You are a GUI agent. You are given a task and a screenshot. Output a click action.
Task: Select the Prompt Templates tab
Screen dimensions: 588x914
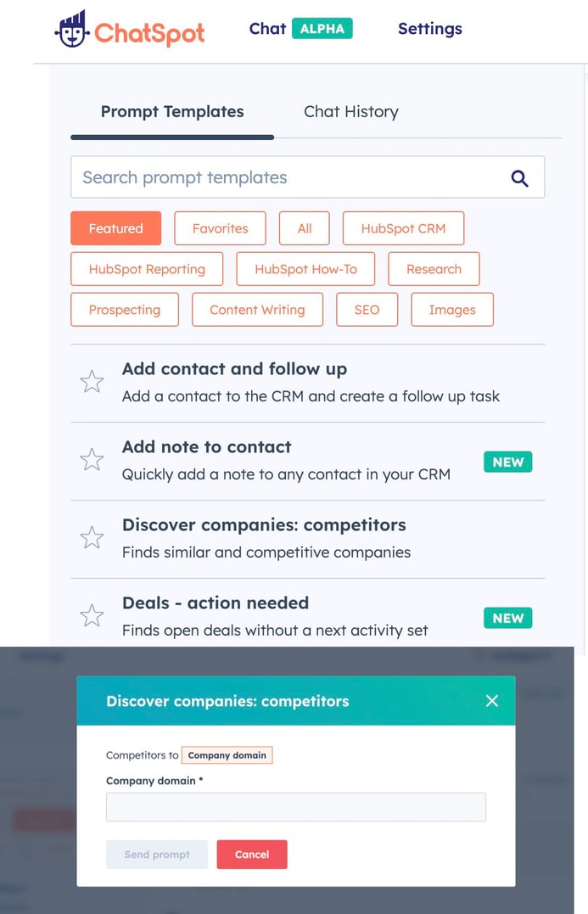[172, 111]
